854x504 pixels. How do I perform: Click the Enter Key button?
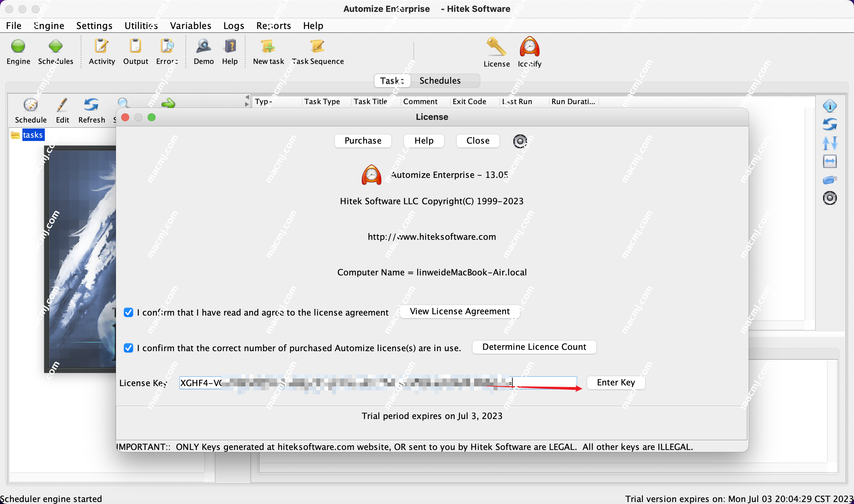(615, 382)
